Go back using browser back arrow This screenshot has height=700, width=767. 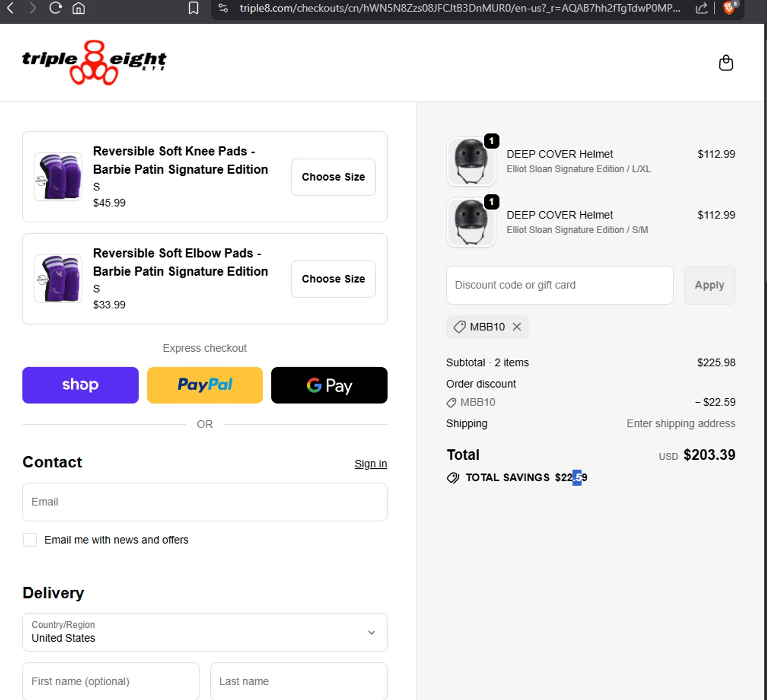click(x=10, y=8)
